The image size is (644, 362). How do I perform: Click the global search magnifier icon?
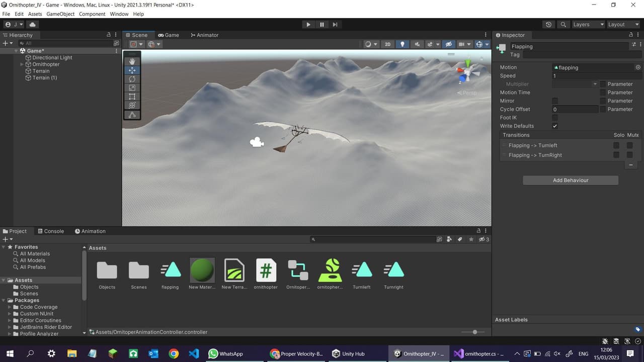[563, 25]
